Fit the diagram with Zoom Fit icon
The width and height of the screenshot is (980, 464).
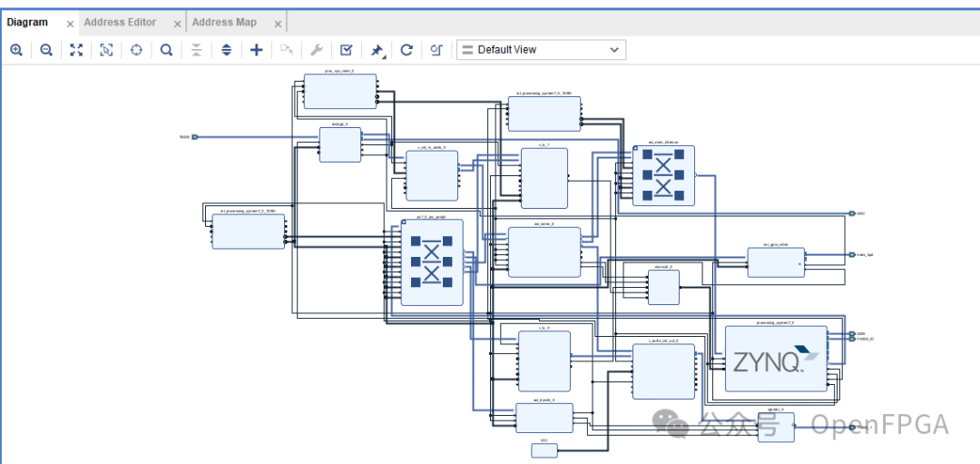pos(76,50)
